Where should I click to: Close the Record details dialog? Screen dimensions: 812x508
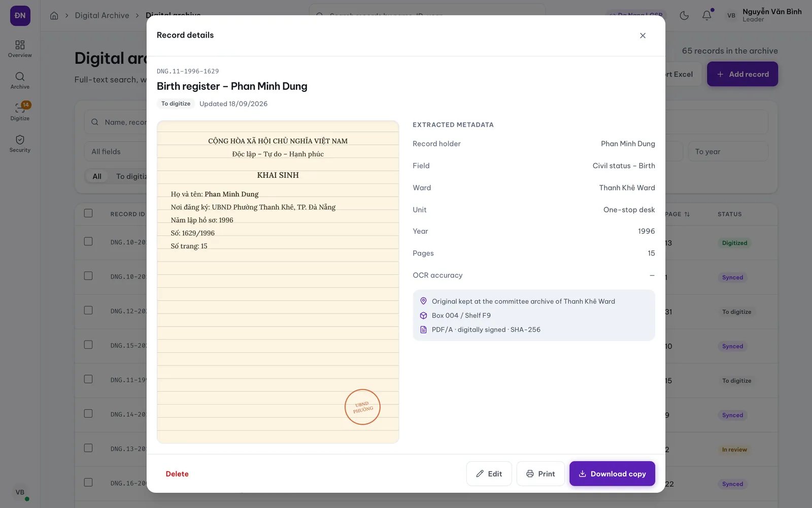click(x=642, y=36)
